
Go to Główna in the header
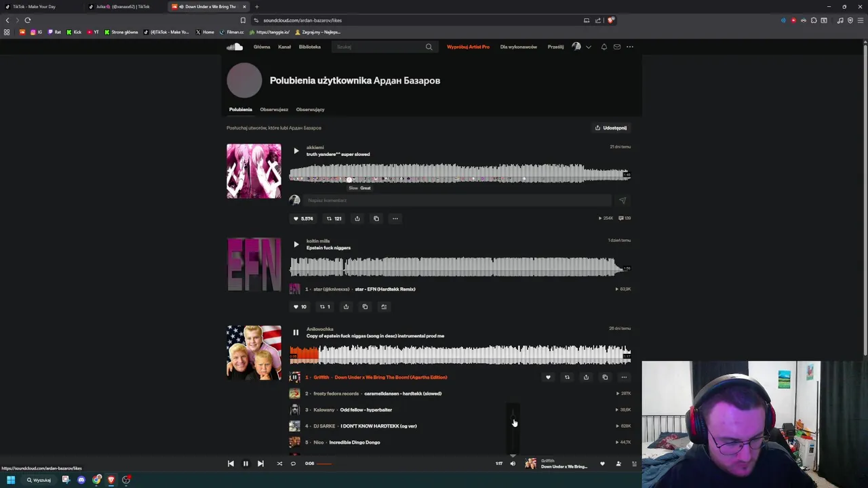(262, 47)
